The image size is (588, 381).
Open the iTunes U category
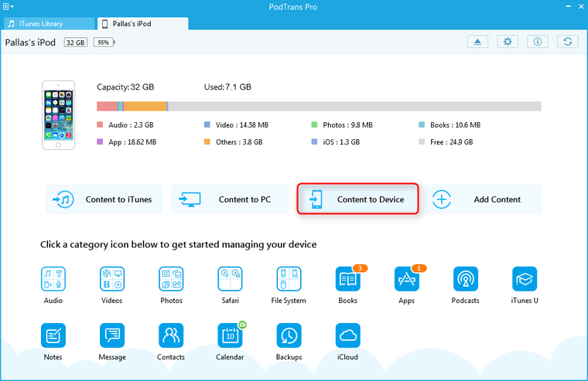coord(525,278)
